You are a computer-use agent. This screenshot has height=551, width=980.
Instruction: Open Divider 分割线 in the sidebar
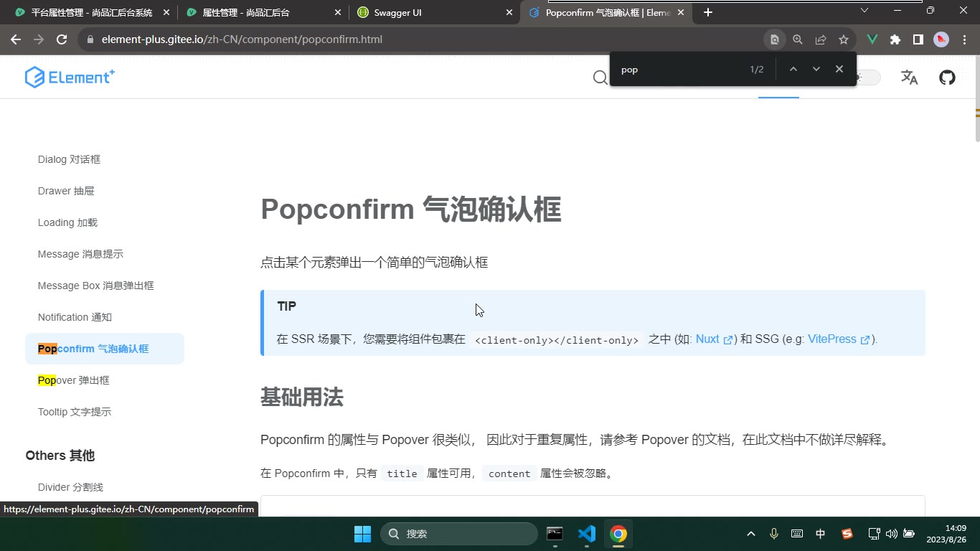point(70,487)
